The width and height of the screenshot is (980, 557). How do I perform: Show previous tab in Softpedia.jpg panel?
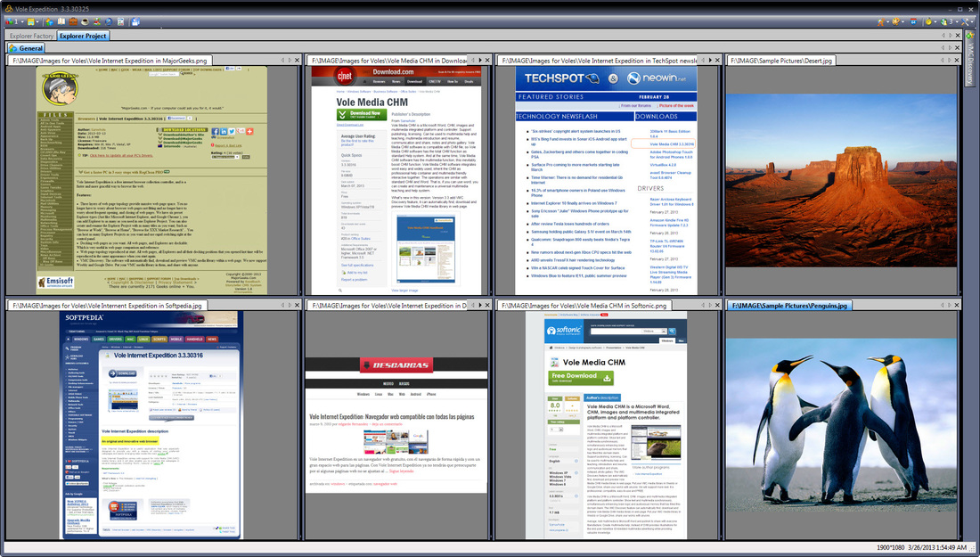tap(282, 306)
